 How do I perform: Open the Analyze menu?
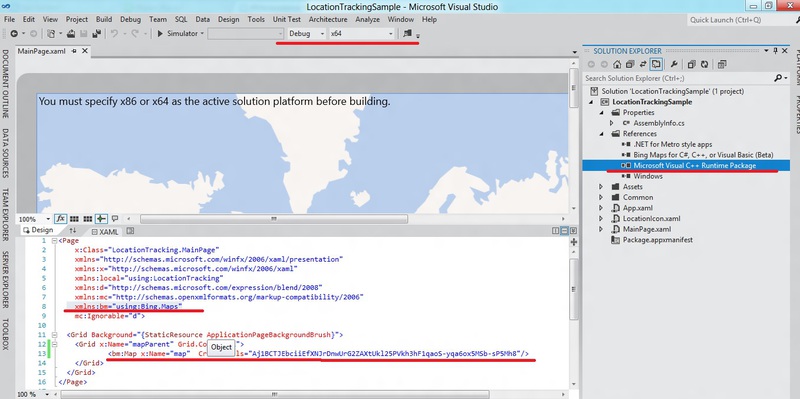tap(367, 19)
